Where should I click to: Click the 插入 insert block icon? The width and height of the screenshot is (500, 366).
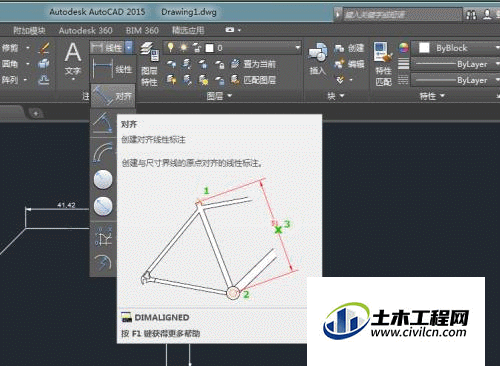[x=317, y=58]
